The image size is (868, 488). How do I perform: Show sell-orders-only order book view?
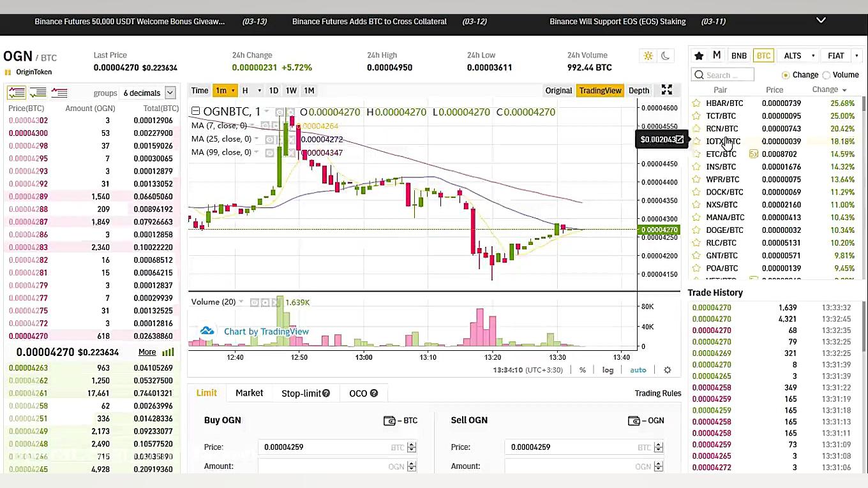click(x=59, y=92)
